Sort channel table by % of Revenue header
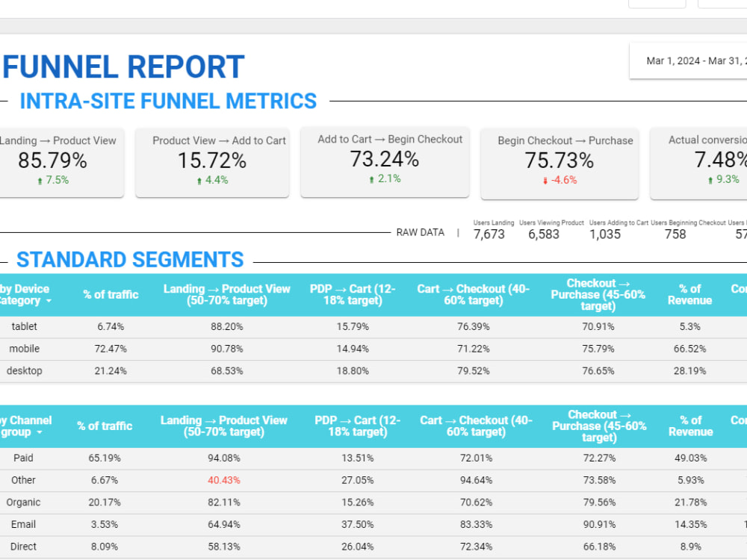Image resolution: width=747 pixels, height=560 pixels. pyautogui.click(x=691, y=426)
